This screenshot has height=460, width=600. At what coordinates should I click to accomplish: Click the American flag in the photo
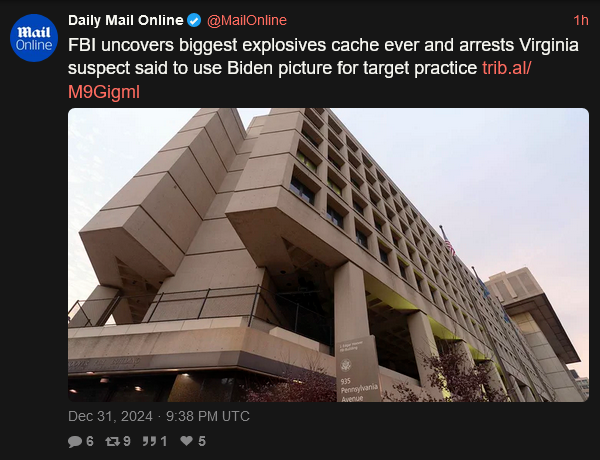tap(448, 242)
